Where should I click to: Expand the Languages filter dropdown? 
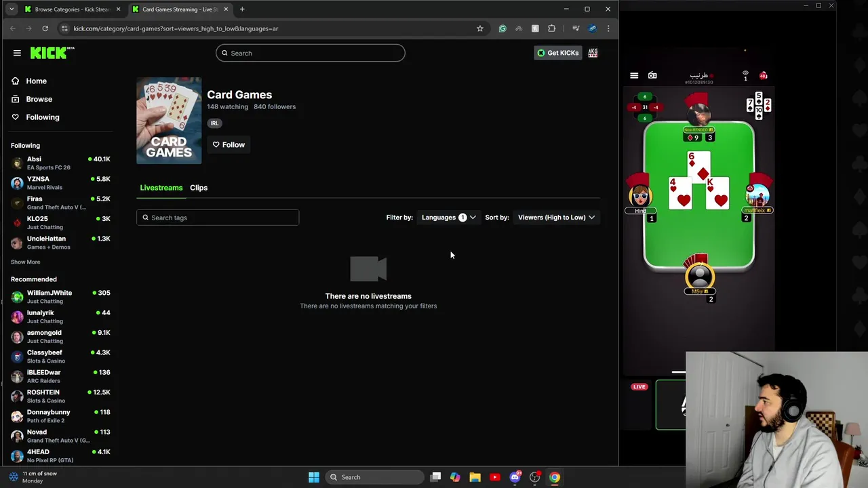point(449,218)
